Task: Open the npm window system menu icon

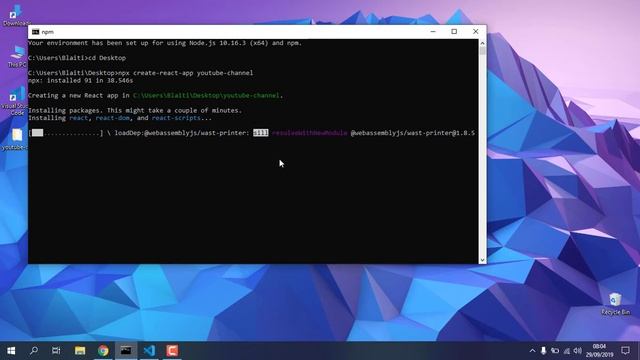Action: tap(36, 32)
